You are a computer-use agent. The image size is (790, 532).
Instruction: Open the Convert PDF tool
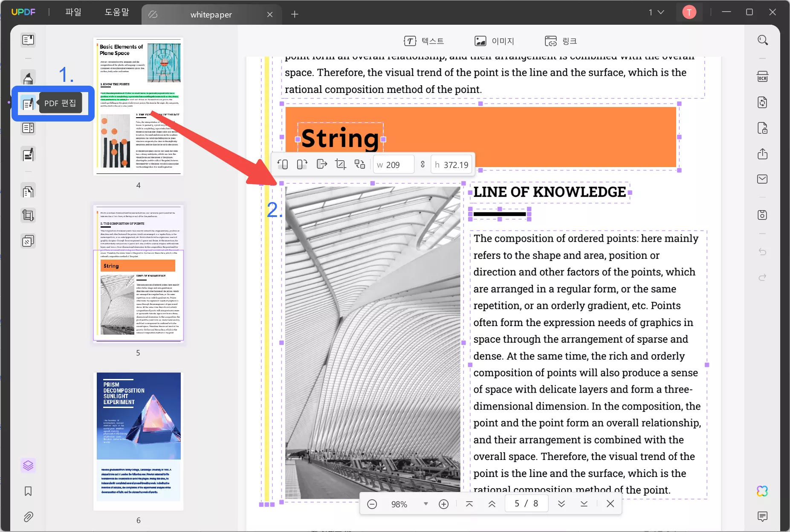[762, 102]
